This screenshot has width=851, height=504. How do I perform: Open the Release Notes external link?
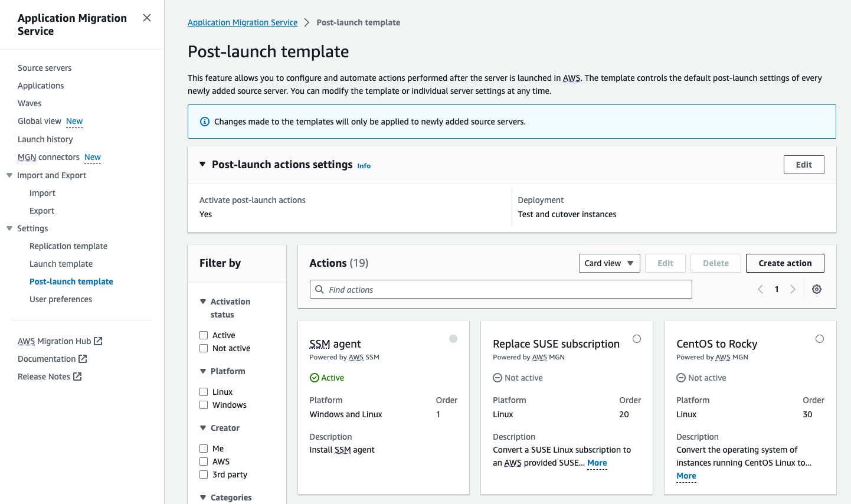[x=45, y=376]
